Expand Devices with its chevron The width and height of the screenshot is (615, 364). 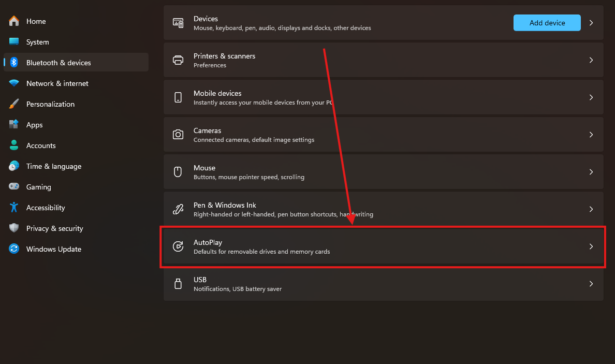click(591, 23)
